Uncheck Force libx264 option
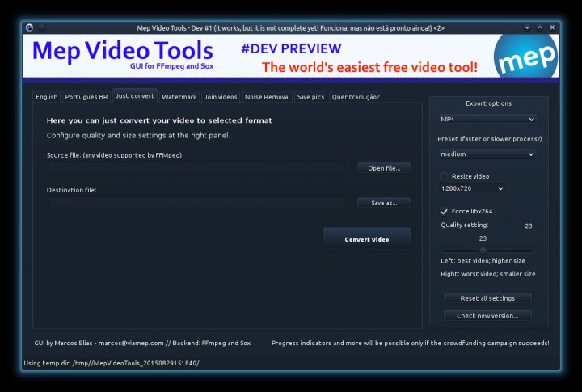Screen dimensions: 582x392 (444, 211)
